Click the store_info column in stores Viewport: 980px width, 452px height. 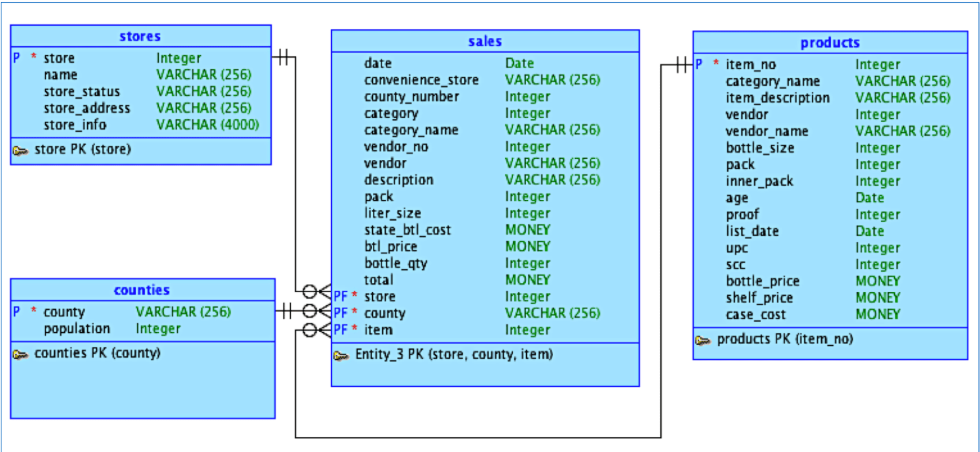[75, 125]
